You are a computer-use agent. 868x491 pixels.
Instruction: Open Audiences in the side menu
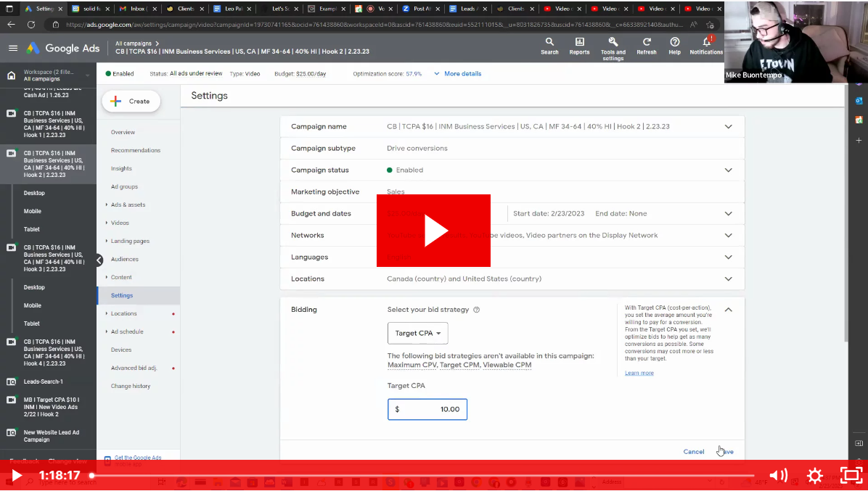coord(124,259)
